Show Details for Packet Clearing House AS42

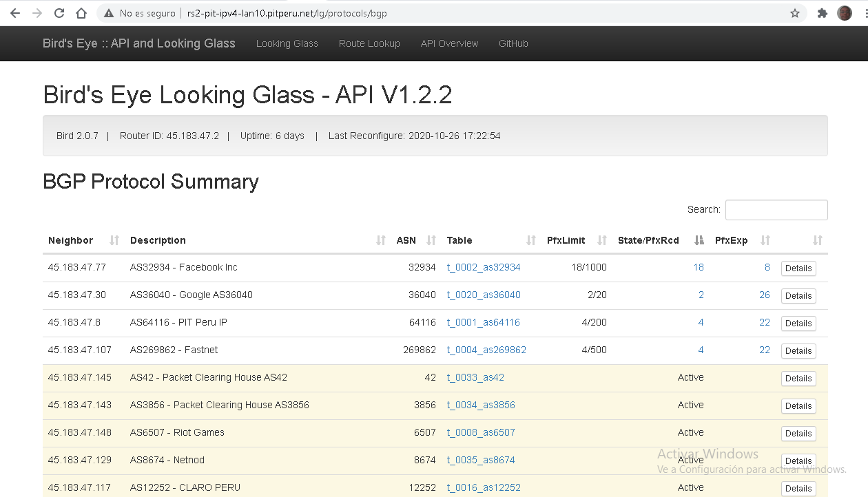(798, 379)
